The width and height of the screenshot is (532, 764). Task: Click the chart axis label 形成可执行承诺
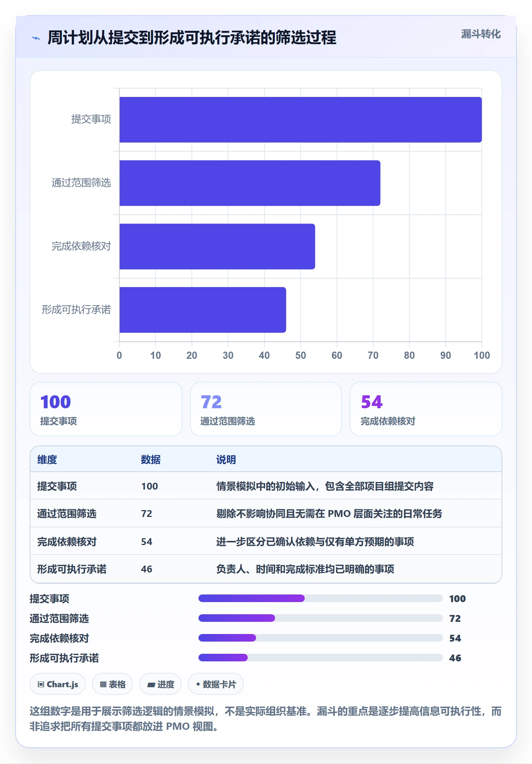point(76,310)
